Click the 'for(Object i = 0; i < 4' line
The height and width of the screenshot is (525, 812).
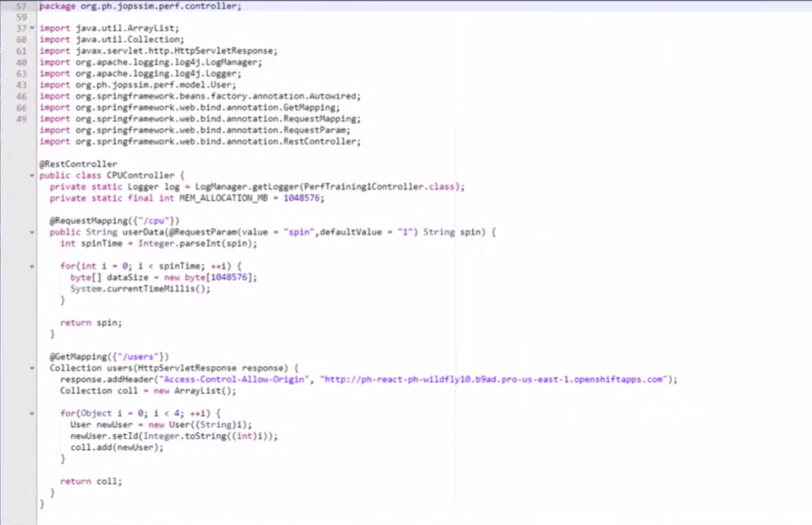click(140, 413)
